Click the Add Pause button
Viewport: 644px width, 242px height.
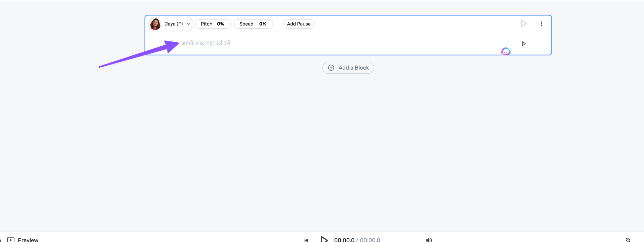coord(299,24)
